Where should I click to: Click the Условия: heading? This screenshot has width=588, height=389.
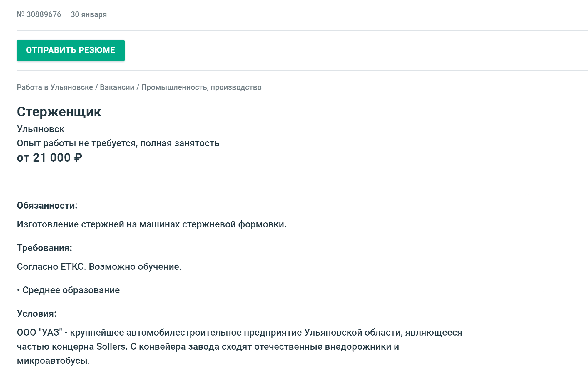37,313
